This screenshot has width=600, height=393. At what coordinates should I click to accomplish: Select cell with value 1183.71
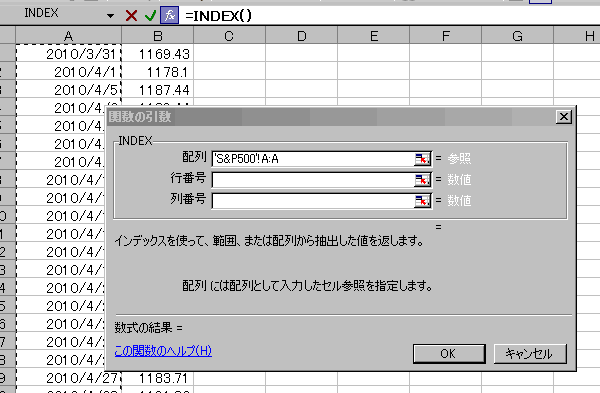[x=158, y=378]
